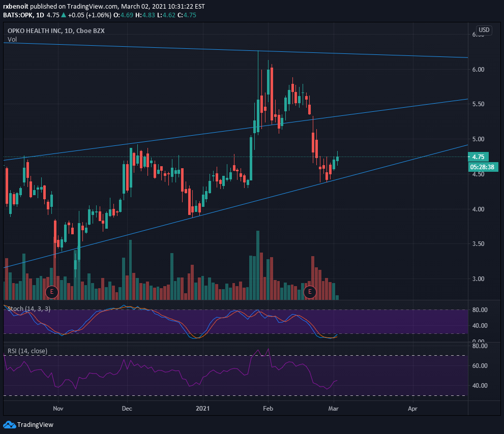The image size is (504, 434).
Task: Click the TradingView cloud logo icon
Action: pos(9,425)
